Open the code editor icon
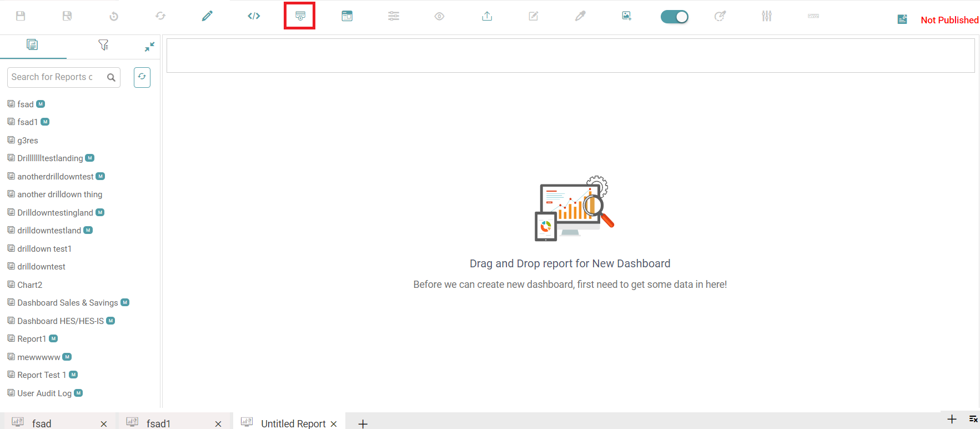The height and width of the screenshot is (429, 980). click(x=254, y=16)
